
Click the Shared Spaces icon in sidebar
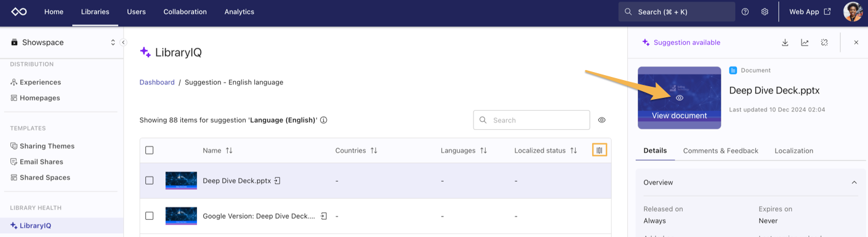click(x=14, y=177)
